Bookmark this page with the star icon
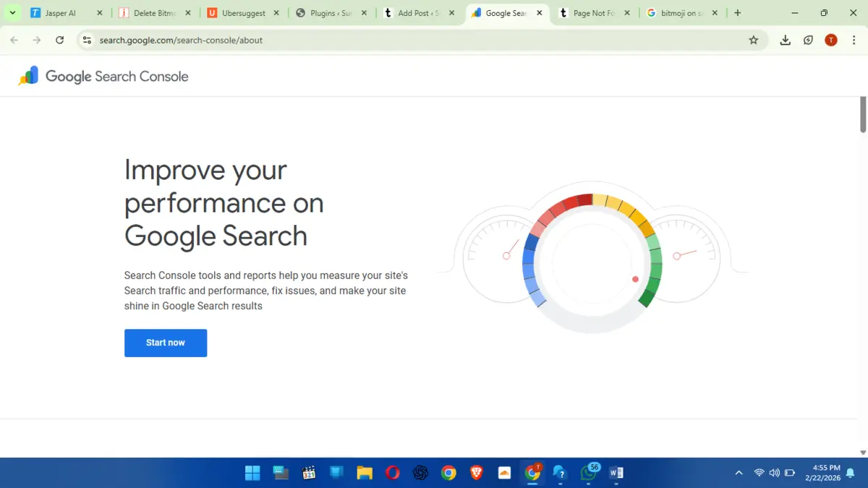This screenshot has height=488, width=868. point(754,40)
